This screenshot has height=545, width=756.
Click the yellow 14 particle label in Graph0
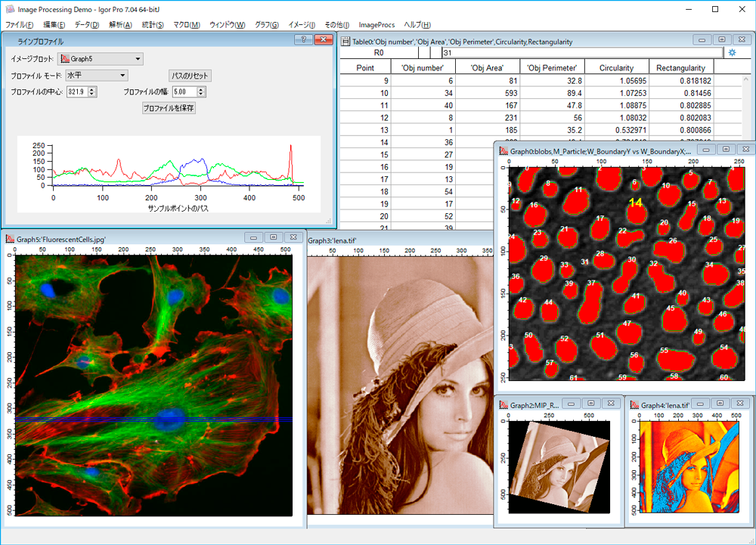point(636,203)
